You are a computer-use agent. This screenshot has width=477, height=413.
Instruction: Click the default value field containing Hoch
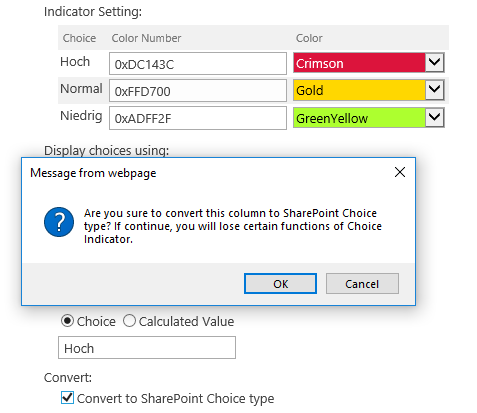tap(147, 348)
